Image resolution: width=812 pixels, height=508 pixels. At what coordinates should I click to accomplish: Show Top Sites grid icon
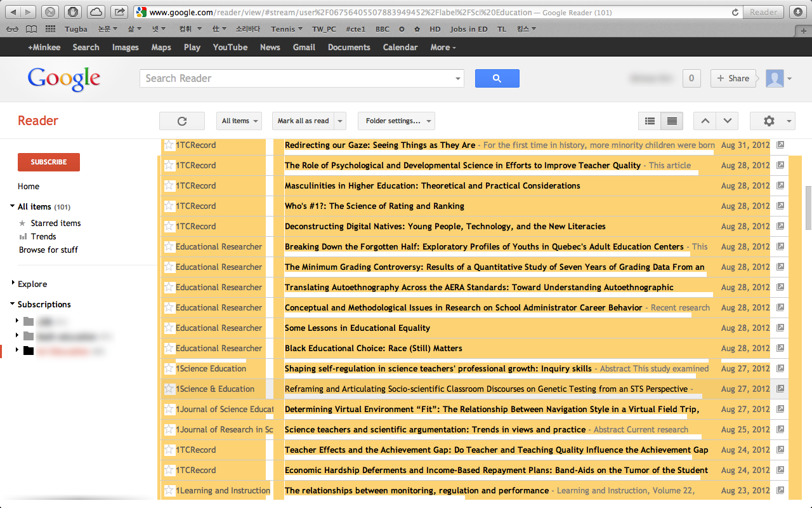(51, 29)
